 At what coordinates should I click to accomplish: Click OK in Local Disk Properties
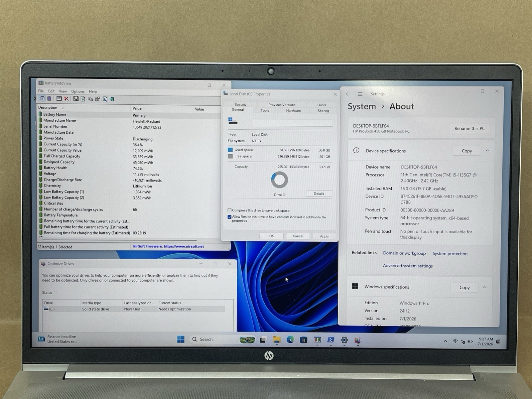271,236
